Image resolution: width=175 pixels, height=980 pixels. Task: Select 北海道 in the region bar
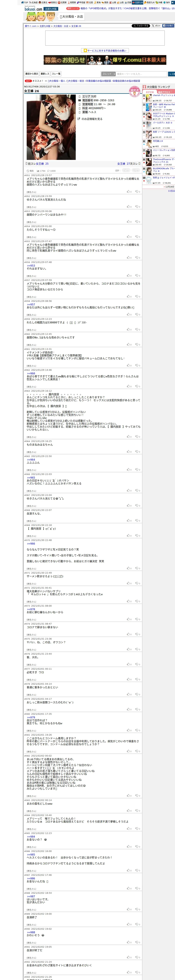click(x=34, y=2)
